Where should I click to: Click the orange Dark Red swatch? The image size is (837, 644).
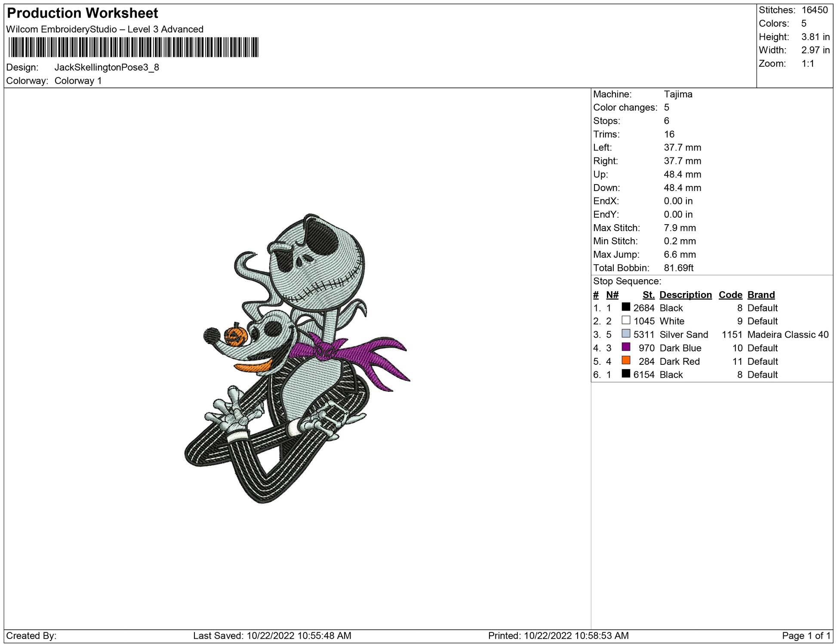click(626, 361)
